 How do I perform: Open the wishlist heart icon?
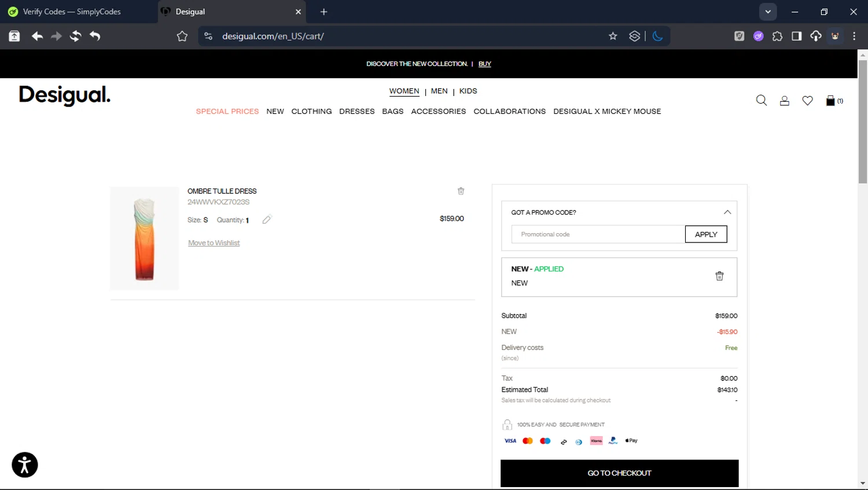tap(808, 101)
